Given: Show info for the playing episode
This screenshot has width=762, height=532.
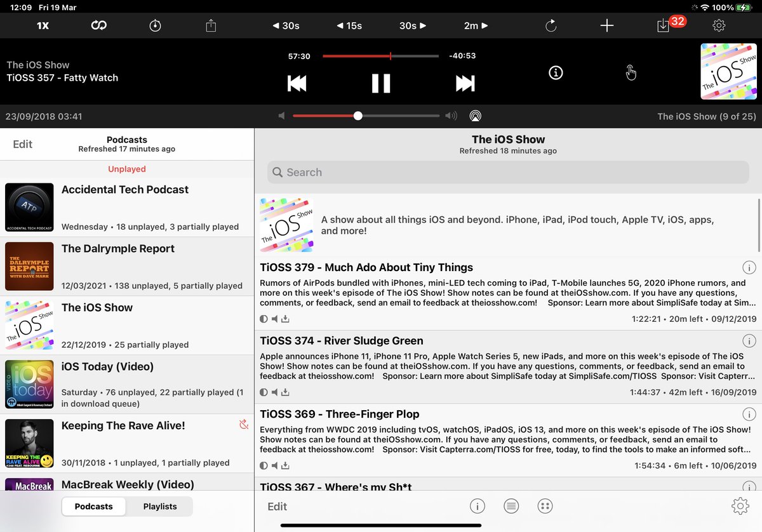Looking at the screenshot, I should (x=556, y=73).
